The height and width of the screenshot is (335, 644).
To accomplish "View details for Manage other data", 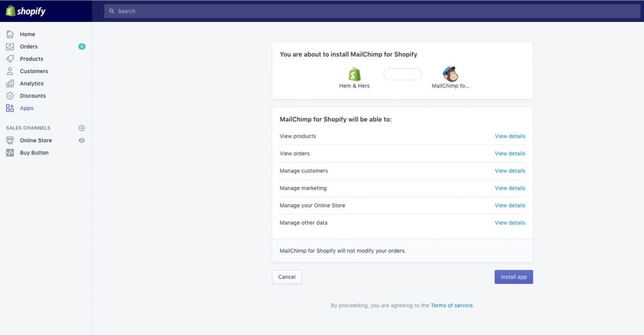I will point(509,222).
